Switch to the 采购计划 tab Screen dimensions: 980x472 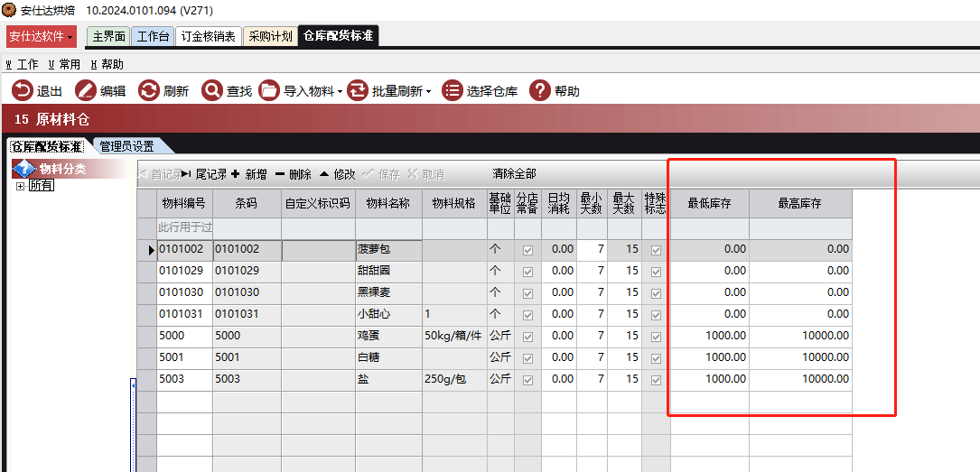(x=270, y=36)
